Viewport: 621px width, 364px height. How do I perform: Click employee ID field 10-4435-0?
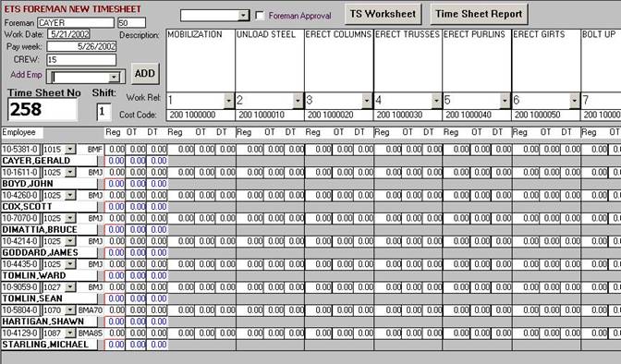pyautogui.click(x=20, y=264)
